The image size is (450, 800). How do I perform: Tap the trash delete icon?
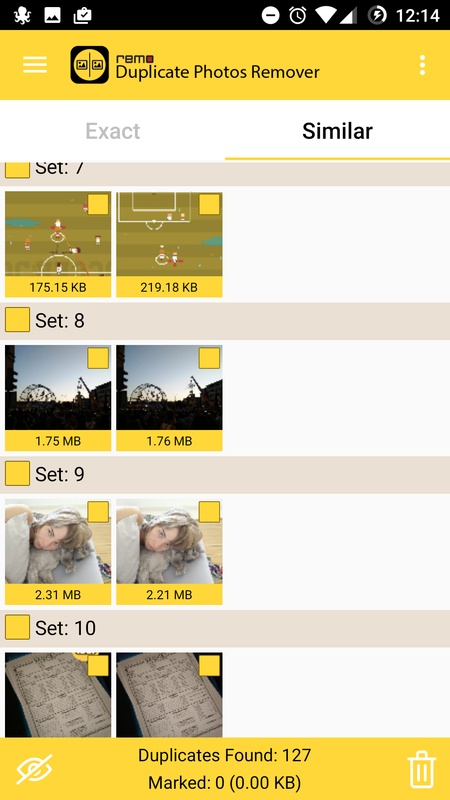(x=421, y=769)
